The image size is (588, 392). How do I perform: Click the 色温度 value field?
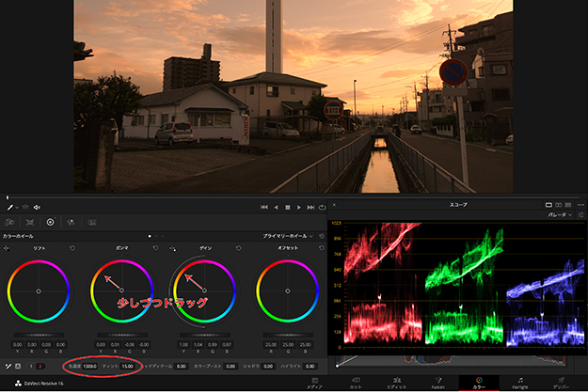coord(90,365)
